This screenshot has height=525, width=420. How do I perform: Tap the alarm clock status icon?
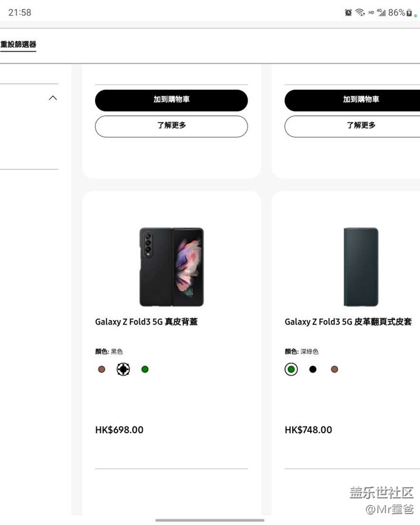348,12
